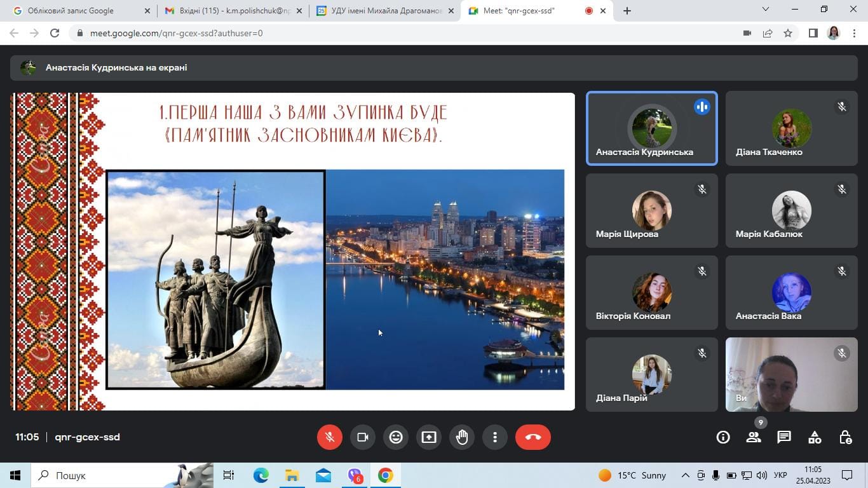
Task: Raise hand in the meeting
Action: 462,437
